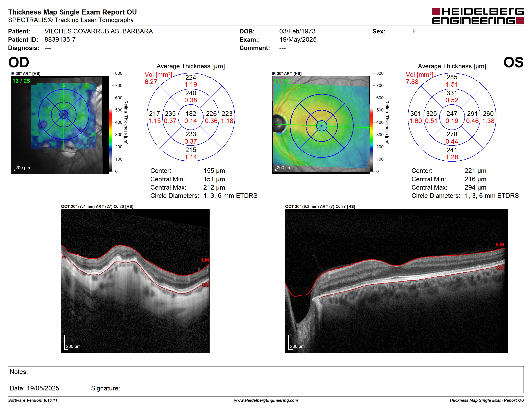Click OS outer right sector value 260
Screen dimensions: 532x411
[488, 114]
